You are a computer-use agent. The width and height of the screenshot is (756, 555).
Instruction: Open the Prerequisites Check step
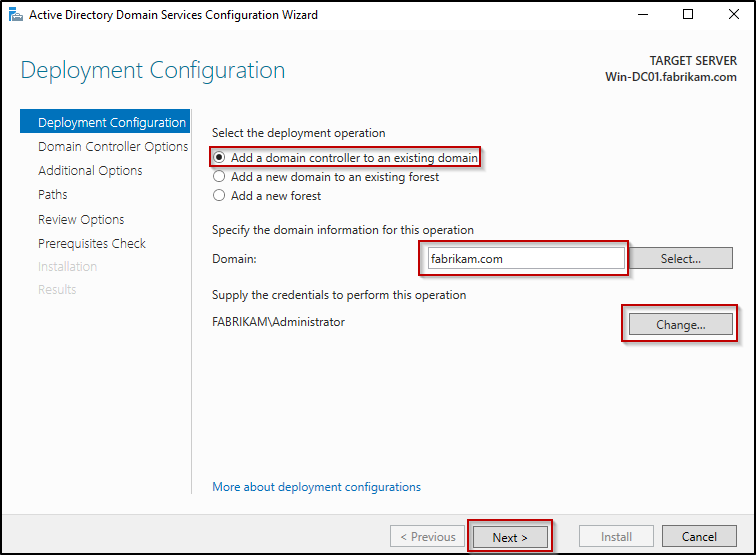point(92,244)
